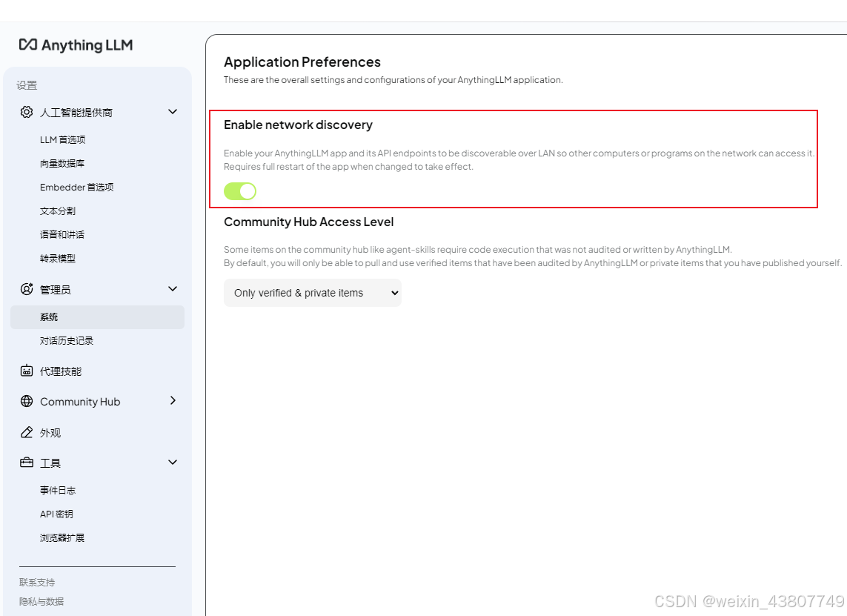Viewport: 847px width, 616px height.
Task: Click the 工具 label
Action: pyautogui.click(x=50, y=463)
